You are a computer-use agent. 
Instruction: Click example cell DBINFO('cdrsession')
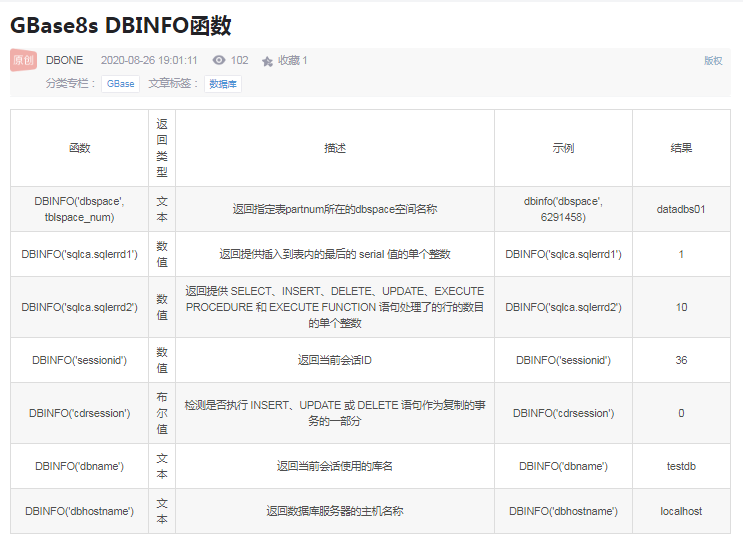[563, 413]
